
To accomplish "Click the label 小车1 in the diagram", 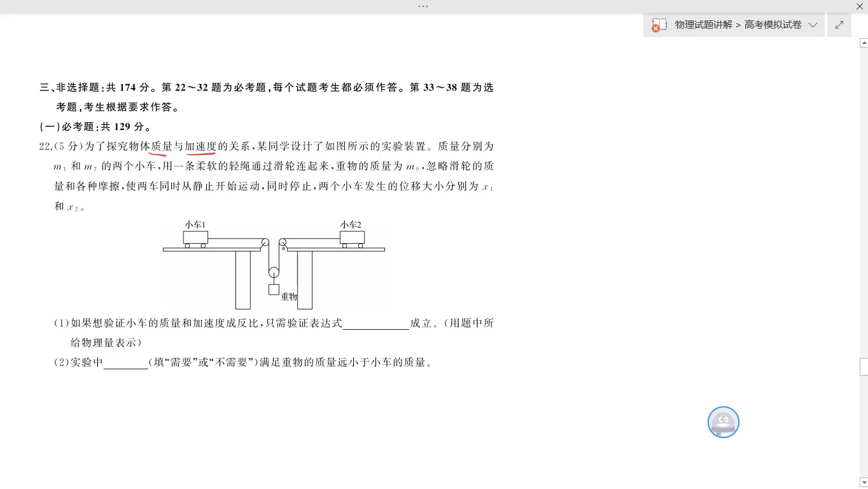I will [195, 225].
